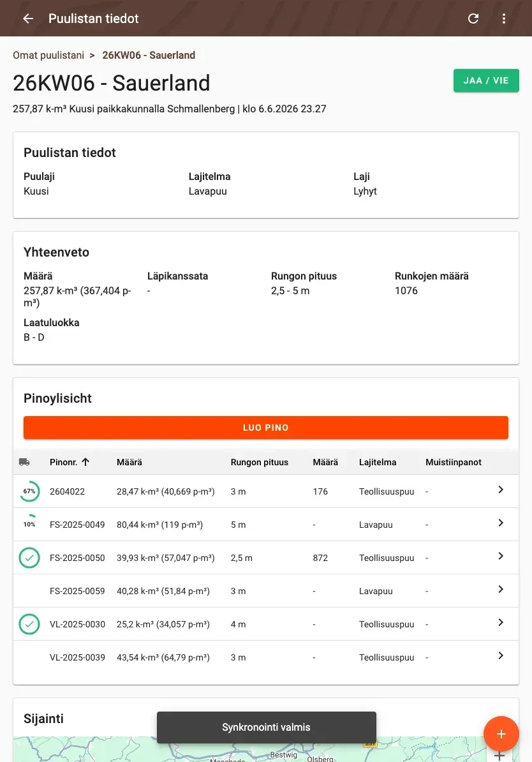
Task: Click the volume 80,44 k-m³ (119 p-m³)
Action: click(x=160, y=525)
